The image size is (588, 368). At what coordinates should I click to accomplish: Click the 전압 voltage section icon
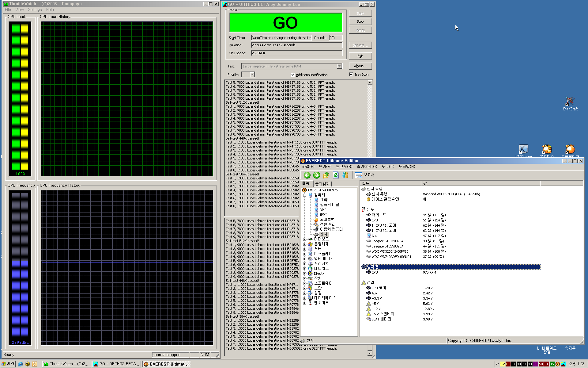pyautogui.click(x=364, y=282)
